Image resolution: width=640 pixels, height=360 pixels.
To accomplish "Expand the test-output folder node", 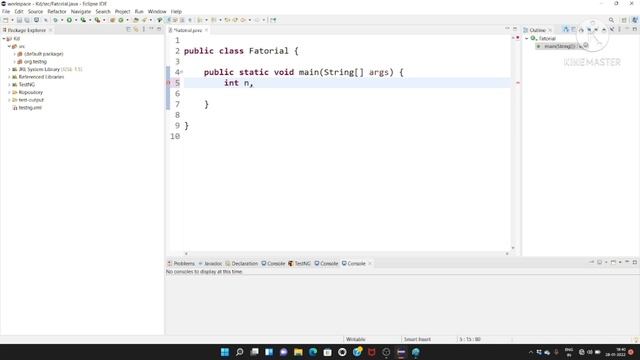I will [9, 100].
